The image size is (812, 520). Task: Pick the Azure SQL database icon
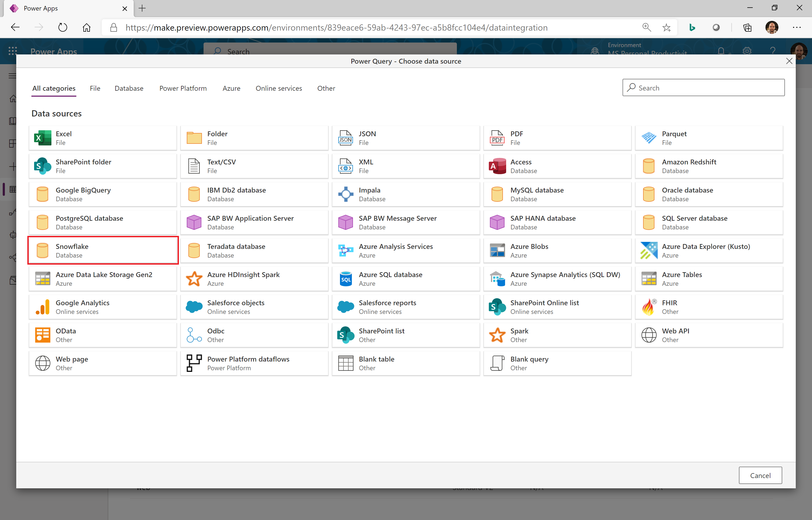pos(346,279)
